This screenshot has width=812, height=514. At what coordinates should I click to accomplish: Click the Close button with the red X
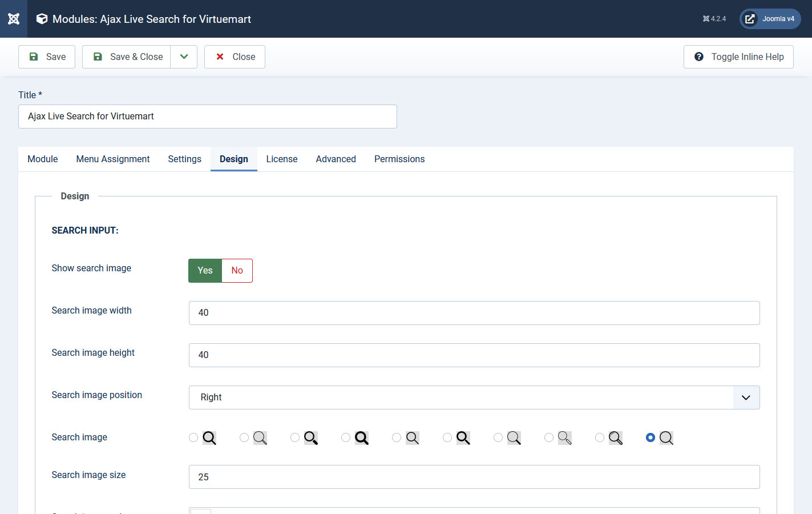tap(235, 57)
